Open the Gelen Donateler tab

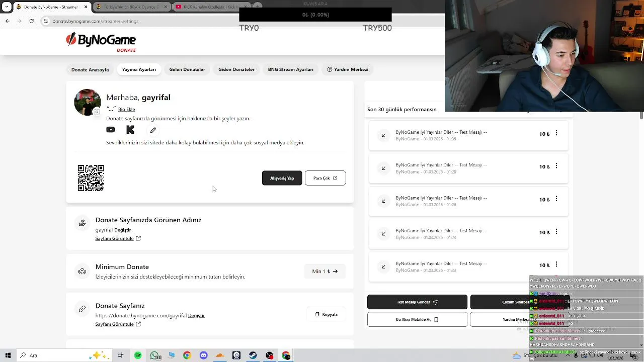coord(187,69)
